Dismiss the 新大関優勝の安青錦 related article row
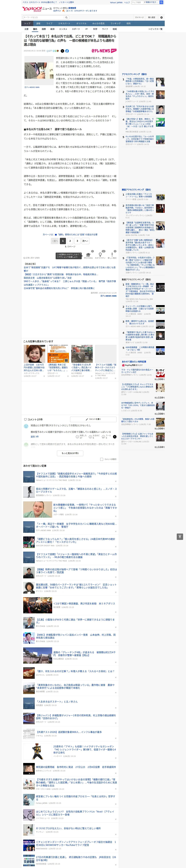Screen dimensions: 186x868 pos(116,516)
